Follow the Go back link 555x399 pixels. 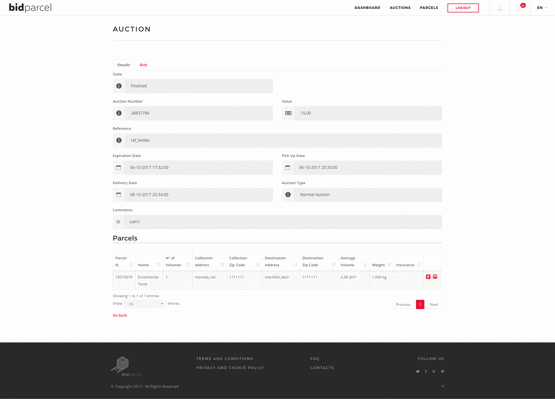pyautogui.click(x=120, y=315)
